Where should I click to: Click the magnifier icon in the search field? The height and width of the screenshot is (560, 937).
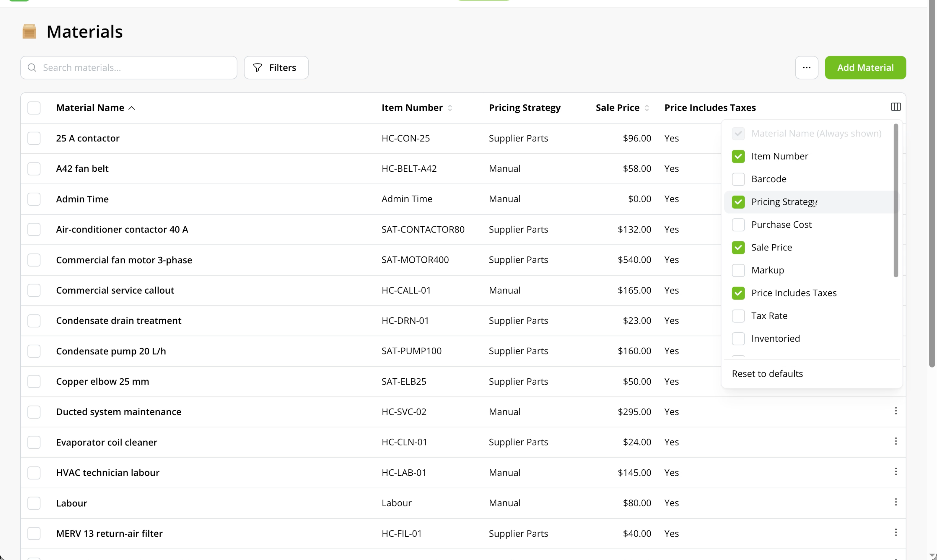pyautogui.click(x=32, y=68)
